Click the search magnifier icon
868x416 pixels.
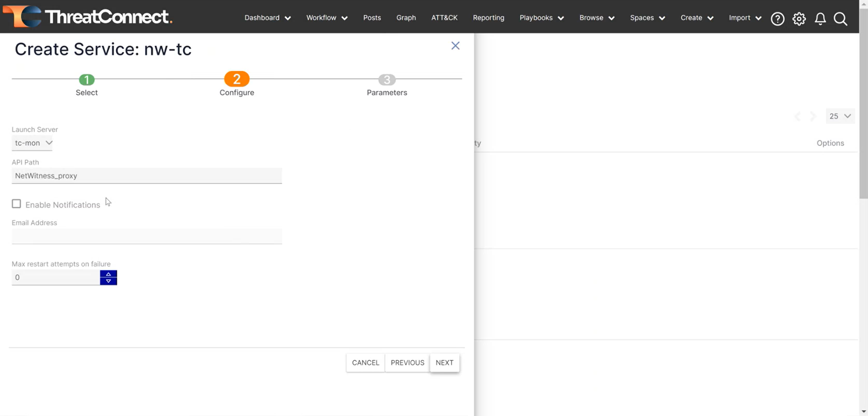840,19
